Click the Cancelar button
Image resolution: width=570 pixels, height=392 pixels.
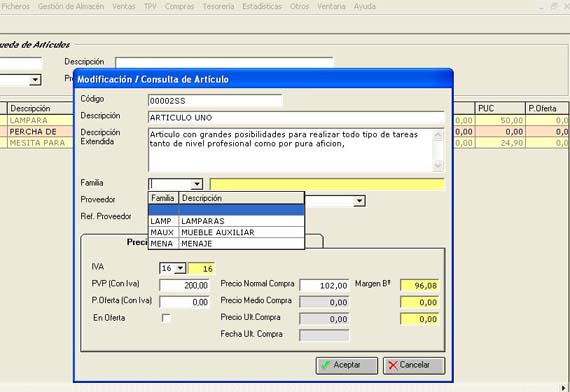(x=414, y=365)
